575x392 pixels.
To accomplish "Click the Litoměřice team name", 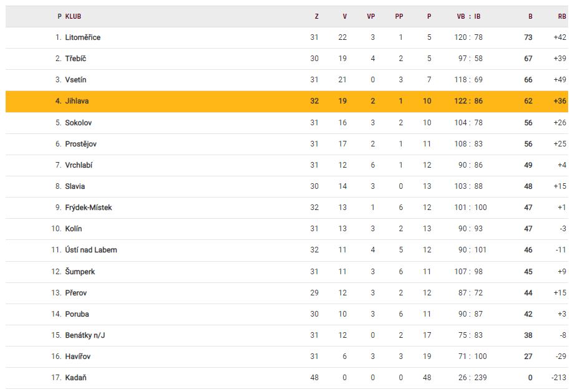I will 83,37.
